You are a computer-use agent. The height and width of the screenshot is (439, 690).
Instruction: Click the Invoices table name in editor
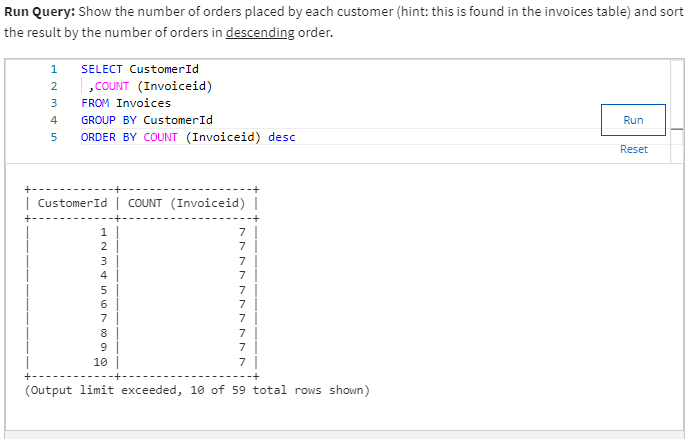point(143,103)
